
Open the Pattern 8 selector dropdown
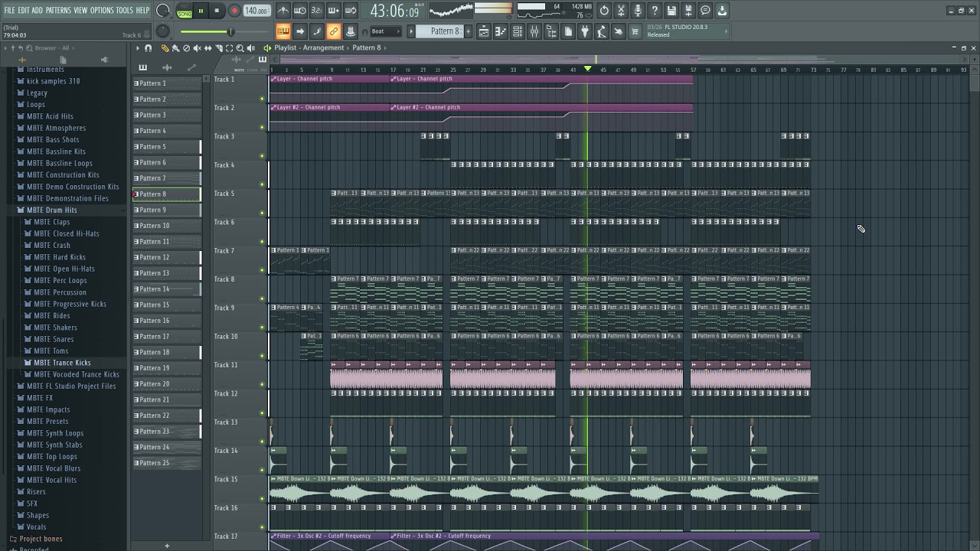point(445,31)
